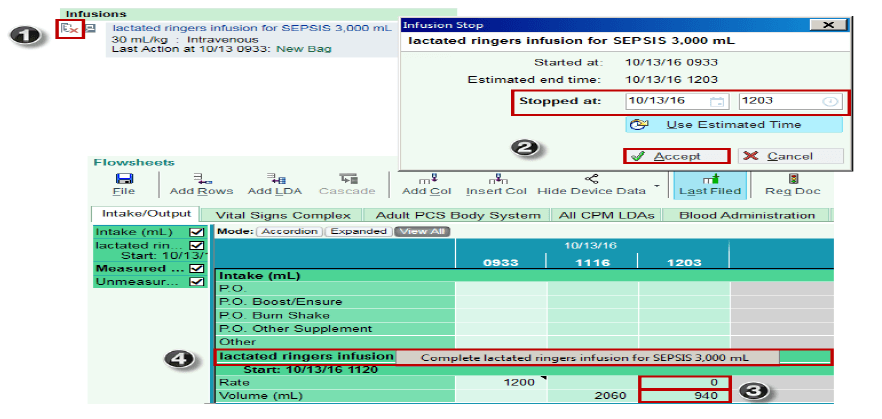Click the clock icon in the Stopped at time field

[x=832, y=102]
